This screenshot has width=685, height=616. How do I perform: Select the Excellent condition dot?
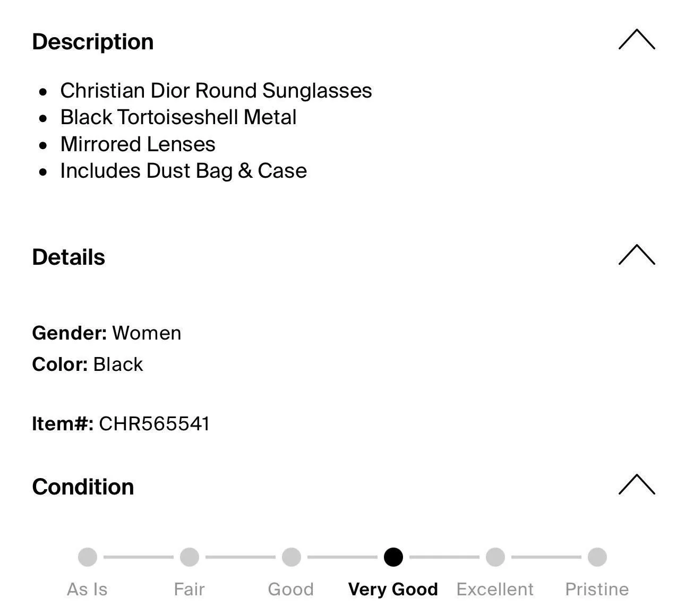pos(495,557)
